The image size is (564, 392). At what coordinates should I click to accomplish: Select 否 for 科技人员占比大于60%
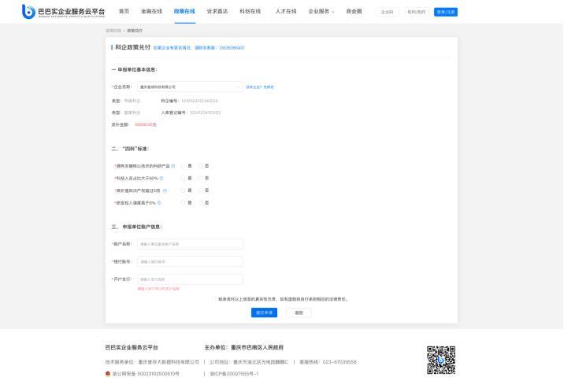(200, 178)
